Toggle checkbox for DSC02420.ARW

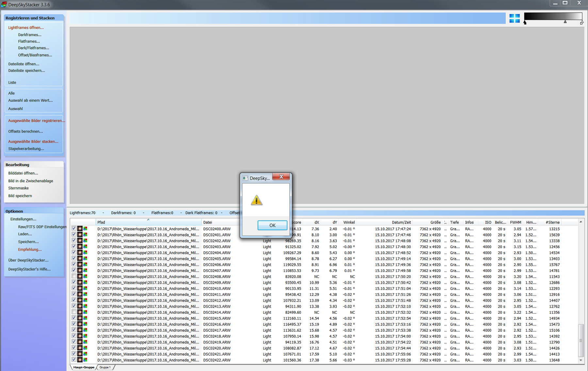point(74,348)
